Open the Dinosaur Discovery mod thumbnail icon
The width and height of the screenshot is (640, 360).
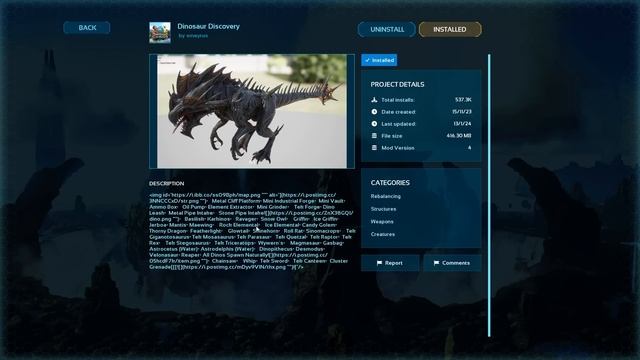pyautogui.click(x=160, y=32)
